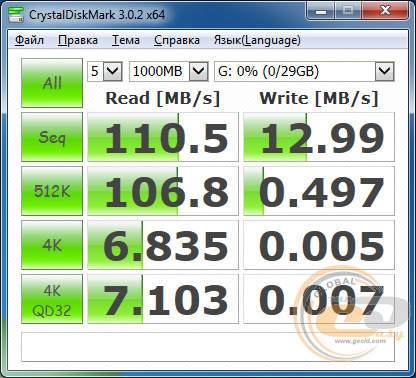Start the 4K QD32 test

pyautogui.click(x=52, y=299)
